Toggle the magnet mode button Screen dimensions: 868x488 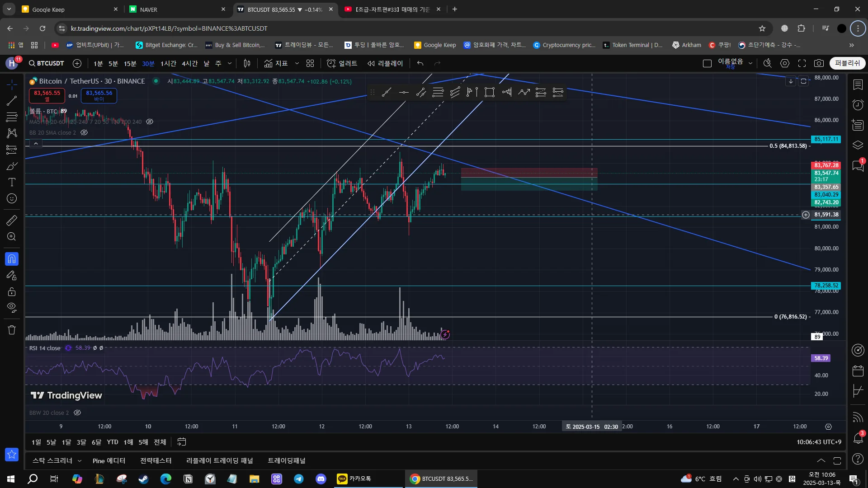[12, 259]
